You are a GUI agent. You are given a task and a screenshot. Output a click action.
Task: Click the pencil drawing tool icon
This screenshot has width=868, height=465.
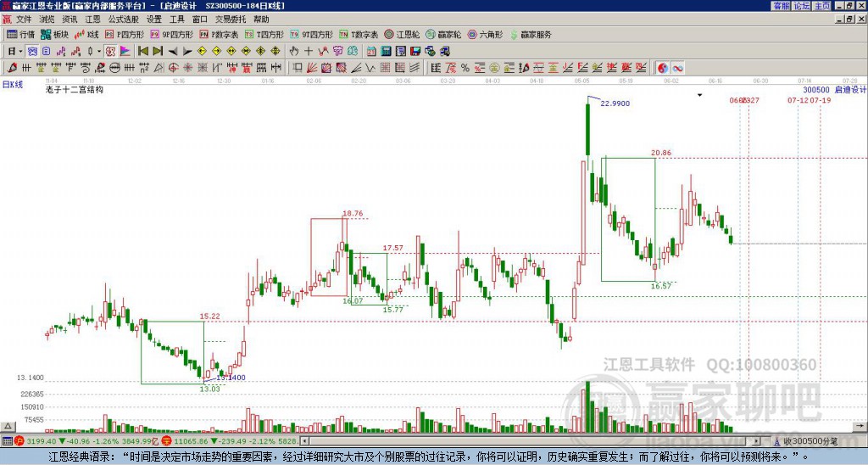[12, 68]
